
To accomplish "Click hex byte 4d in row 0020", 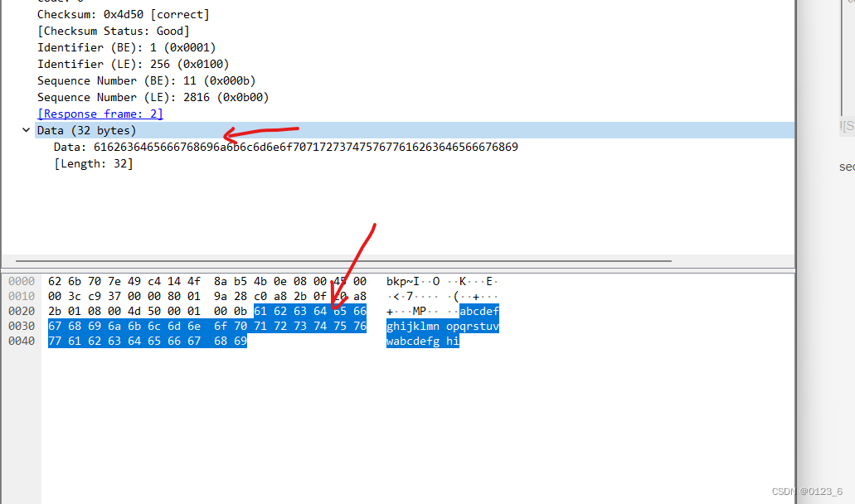I will click(134, 311).
